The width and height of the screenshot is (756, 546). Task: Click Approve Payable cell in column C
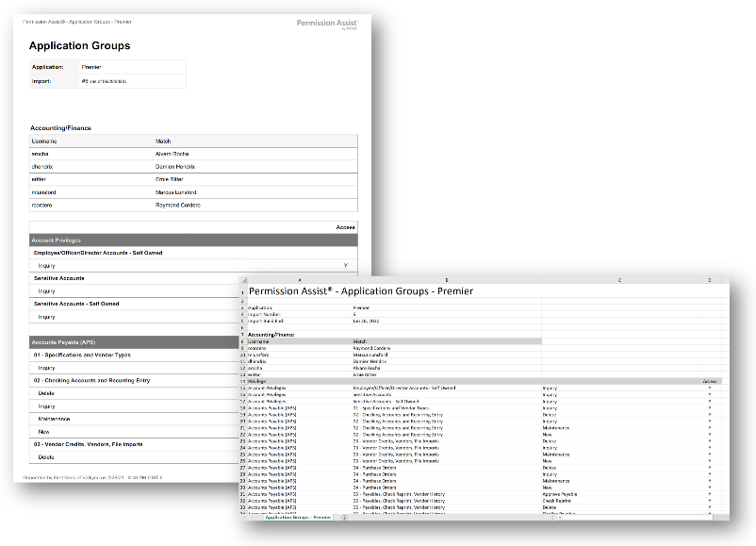point(560,493)
